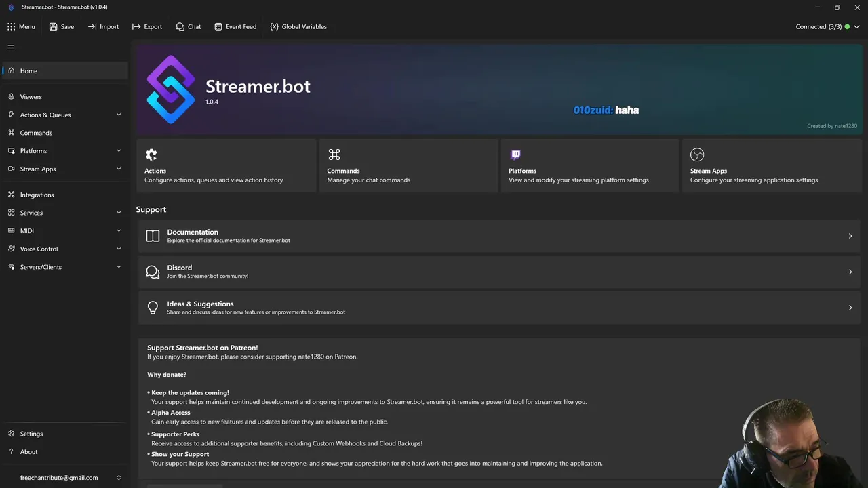Click the green connection status dot
Viewport: 868px width, 488px height.
(x=847, y=26)
